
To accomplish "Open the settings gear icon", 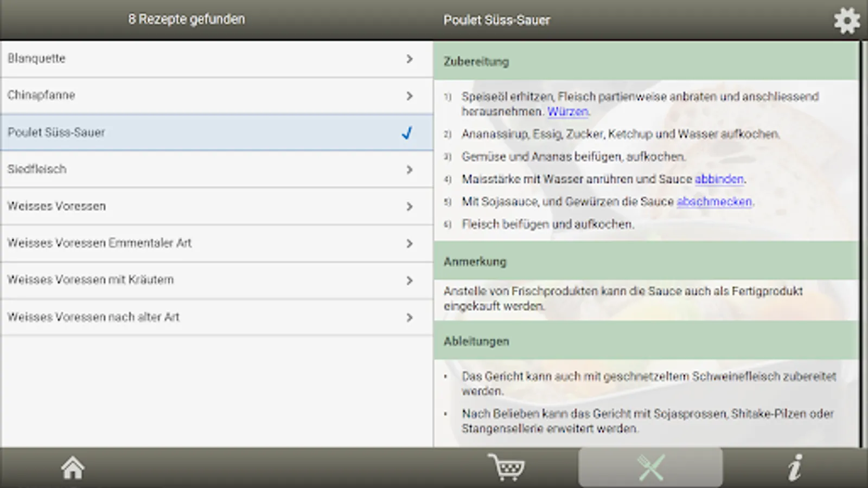I will click(x=846, y=21).
